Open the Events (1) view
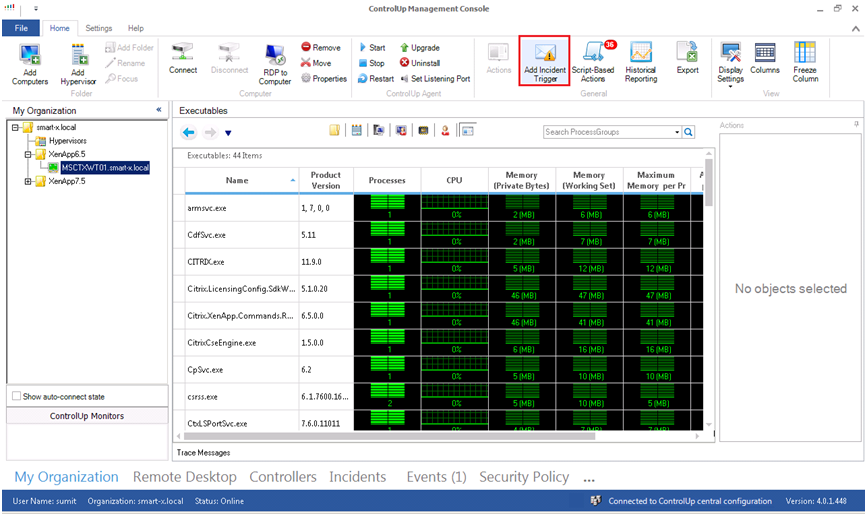This screenshot has height=516, width=867. point(436,477)
